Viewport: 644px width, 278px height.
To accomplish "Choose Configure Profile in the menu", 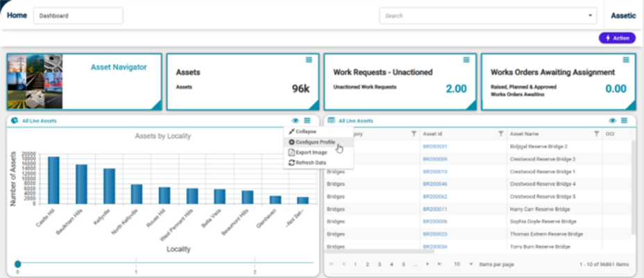I will pos(315,141).
